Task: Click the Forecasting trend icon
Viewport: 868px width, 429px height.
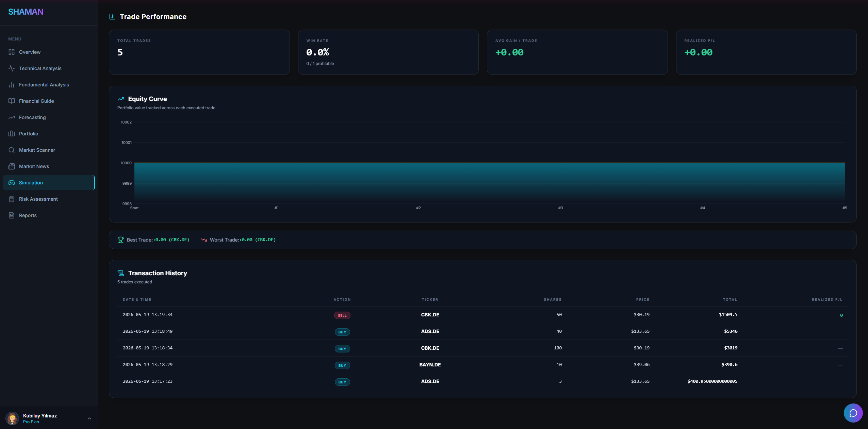Action: pos(12,117)
